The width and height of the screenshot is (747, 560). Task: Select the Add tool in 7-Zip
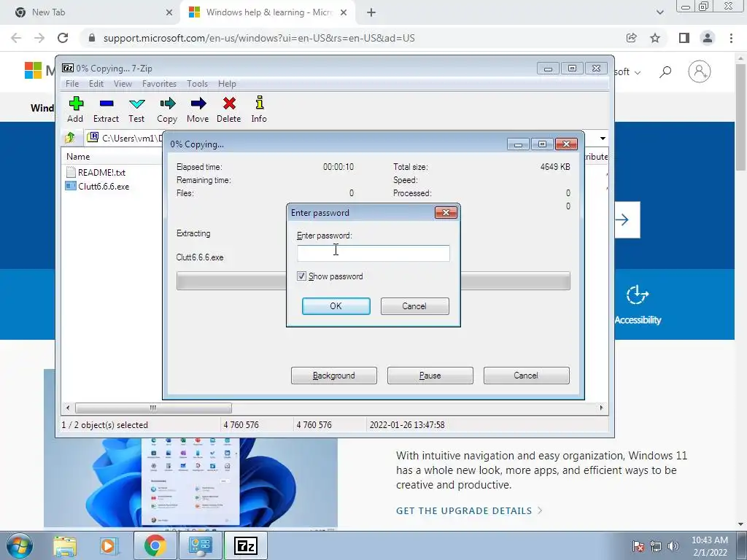[75, 109]
